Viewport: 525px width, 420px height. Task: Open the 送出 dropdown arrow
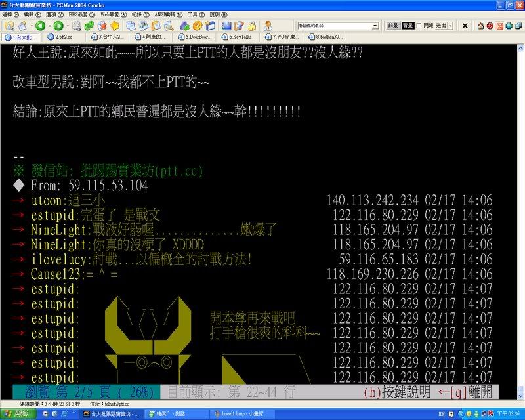tap(450, 26)
